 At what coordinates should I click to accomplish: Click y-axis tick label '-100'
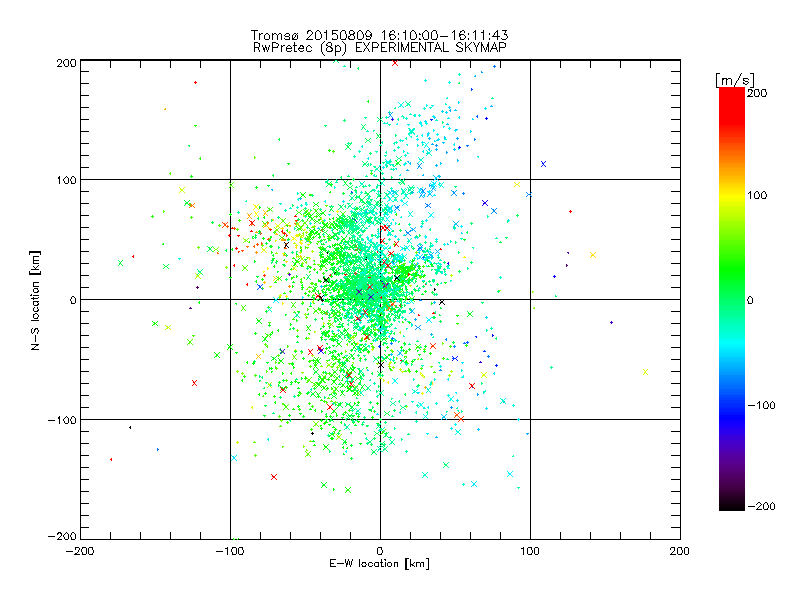pyautogui.click(x=62, y=420)
